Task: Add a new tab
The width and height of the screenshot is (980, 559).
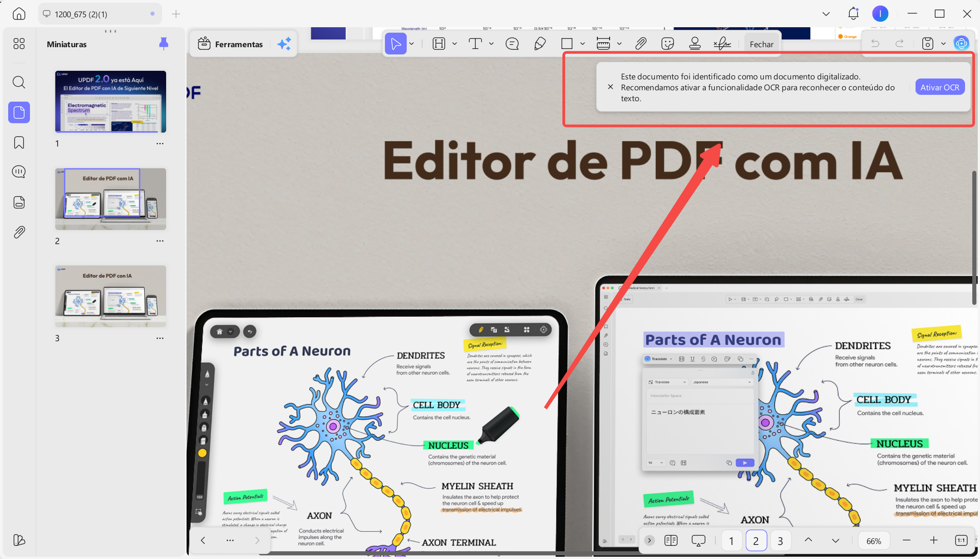Action: point(176,14)
